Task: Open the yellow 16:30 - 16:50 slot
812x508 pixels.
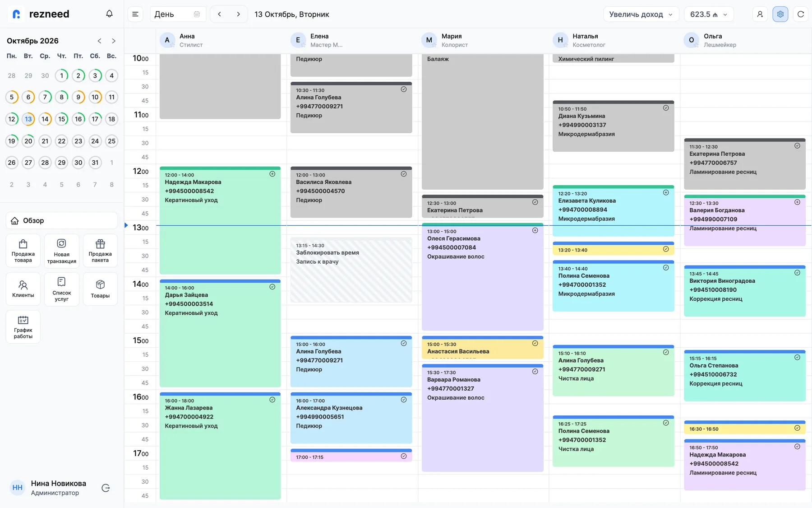Action: click(745, 428)
